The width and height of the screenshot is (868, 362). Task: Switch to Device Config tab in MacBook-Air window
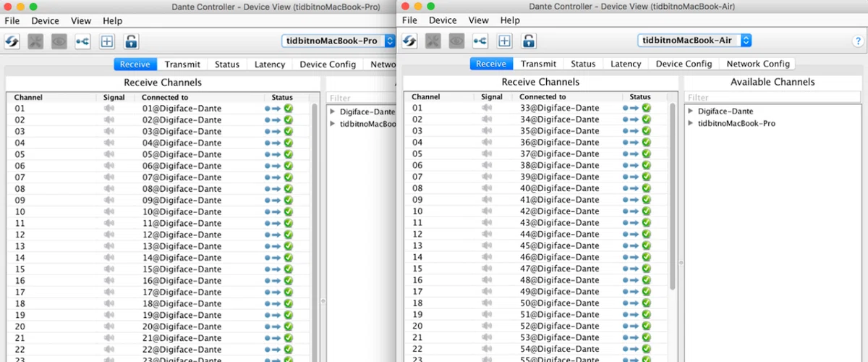pos(684,64)
